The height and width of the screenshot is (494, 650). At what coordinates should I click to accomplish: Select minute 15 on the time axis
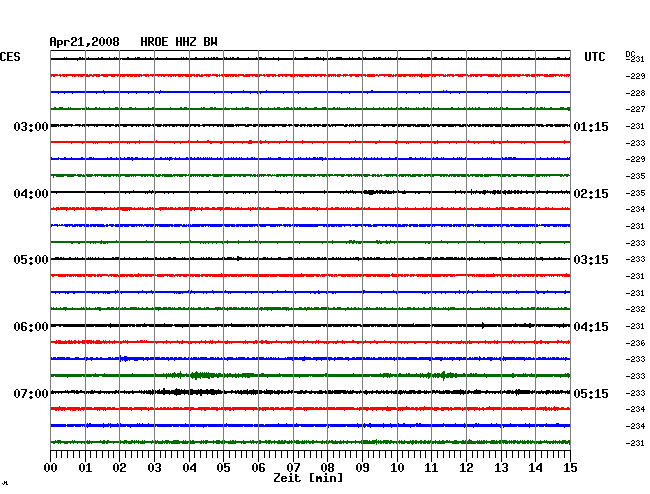click(x=570, y=467)
